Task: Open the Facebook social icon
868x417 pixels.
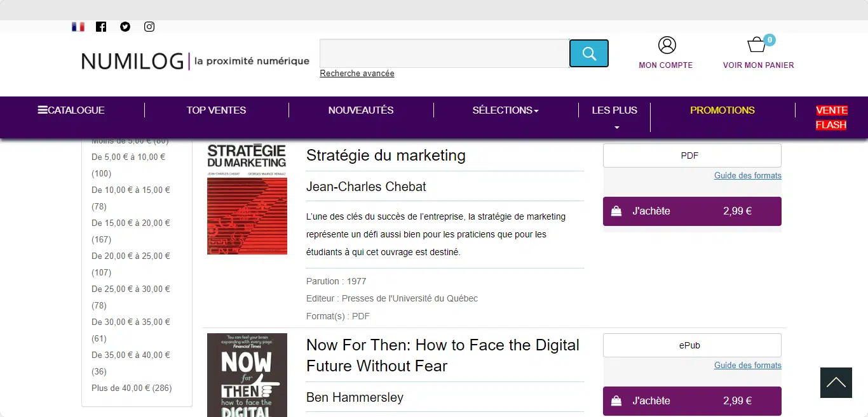Action: click(x=101, y=27)
